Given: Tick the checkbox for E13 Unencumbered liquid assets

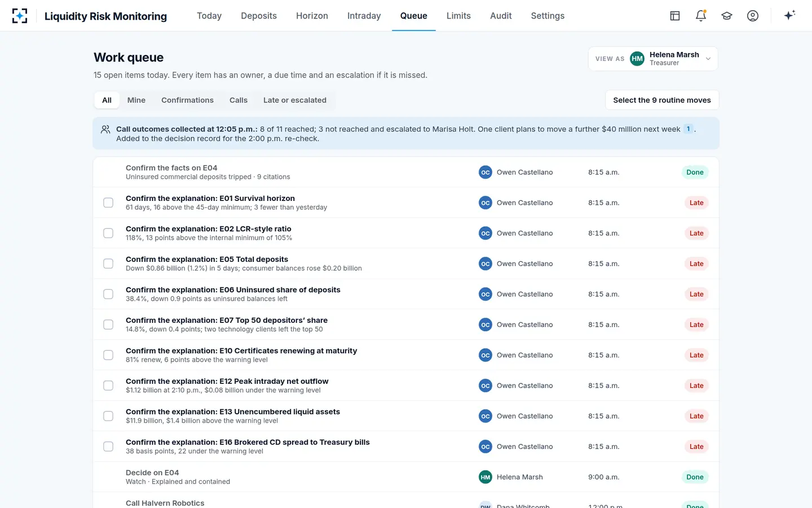Looking at the screenshot, I should tap(108, 416).
